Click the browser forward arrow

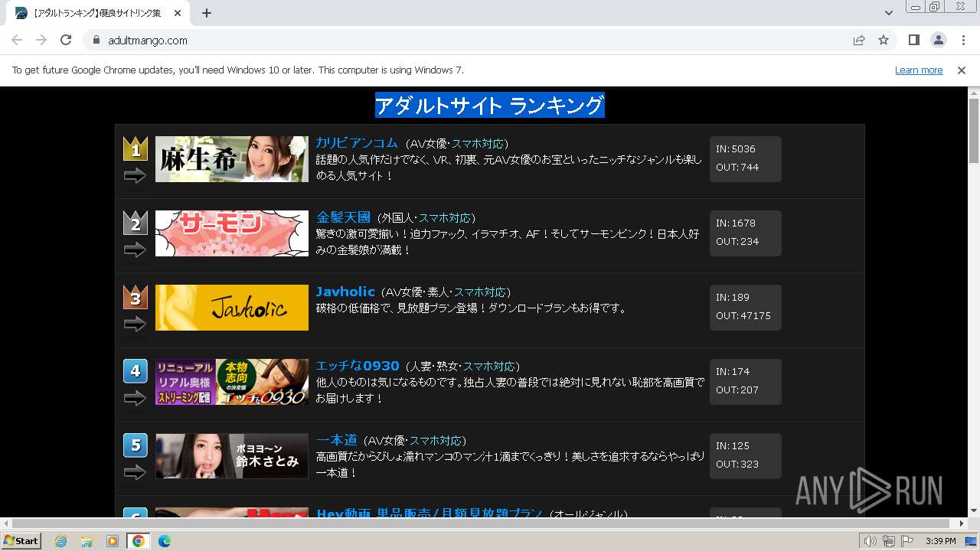point(41,40)
